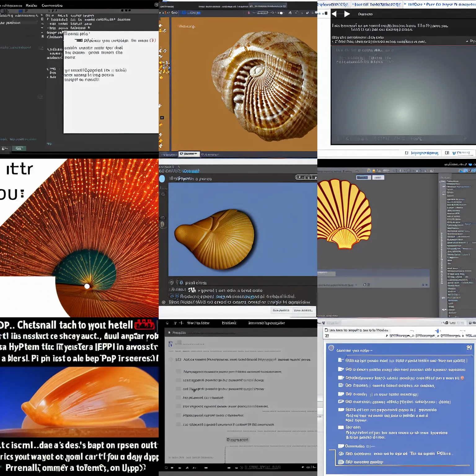Click the yellow and red scallop shell logo
This screenshot has height=476, width=476.
coord(345,214)
